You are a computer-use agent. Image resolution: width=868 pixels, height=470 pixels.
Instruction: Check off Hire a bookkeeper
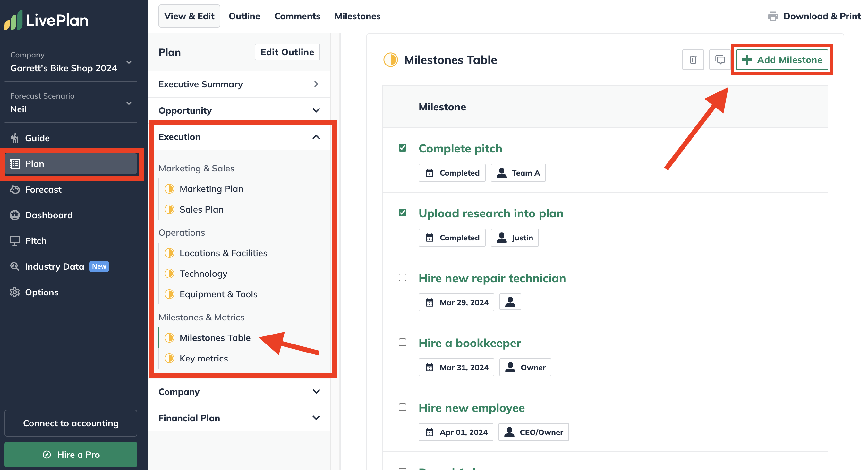pos(402,342)
